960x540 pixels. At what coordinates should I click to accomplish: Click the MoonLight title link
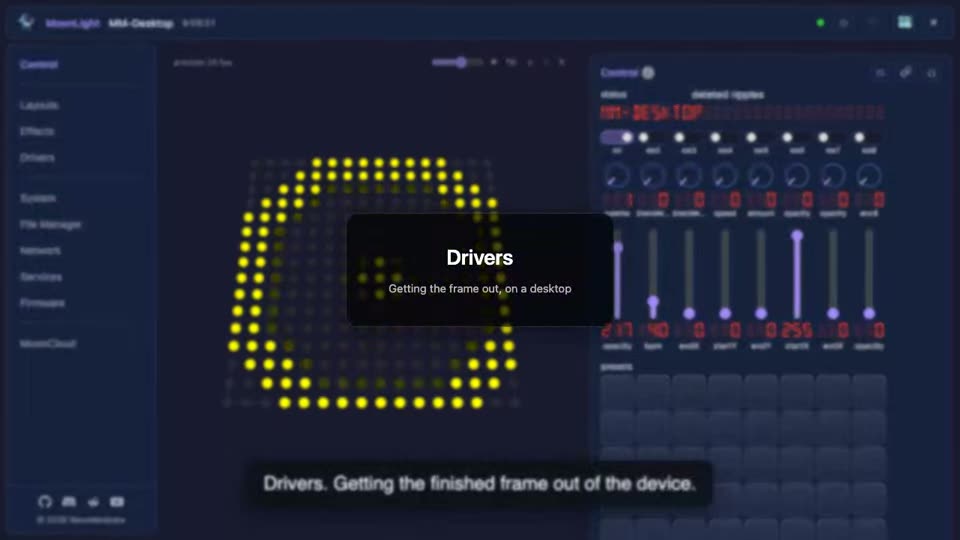click(x=72, y=23)
